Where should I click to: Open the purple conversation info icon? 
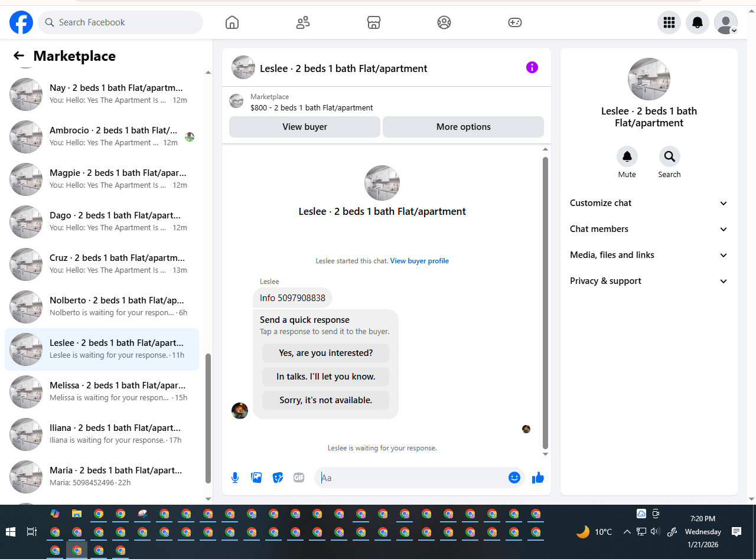[x=532, y=67]
